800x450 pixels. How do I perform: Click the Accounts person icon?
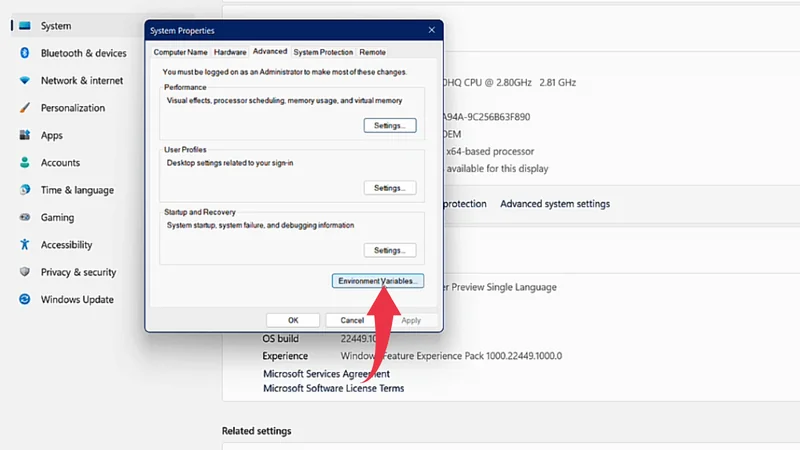[24, 163]
